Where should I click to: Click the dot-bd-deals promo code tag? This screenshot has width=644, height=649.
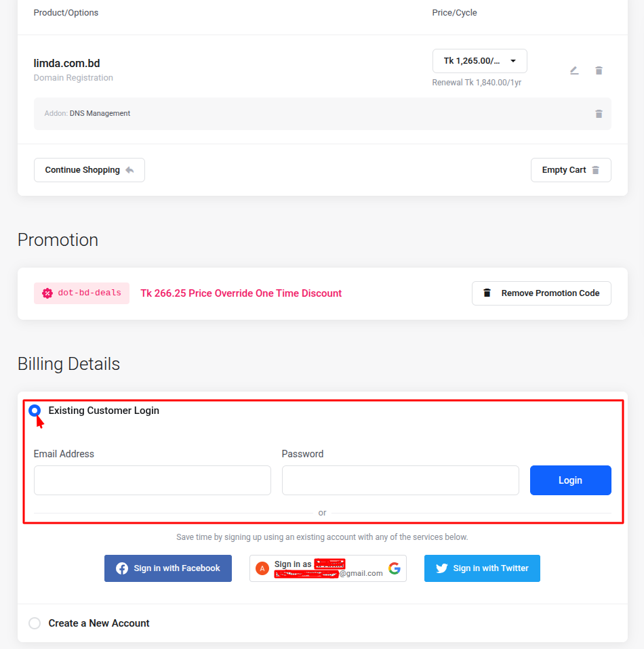point(89,293)
